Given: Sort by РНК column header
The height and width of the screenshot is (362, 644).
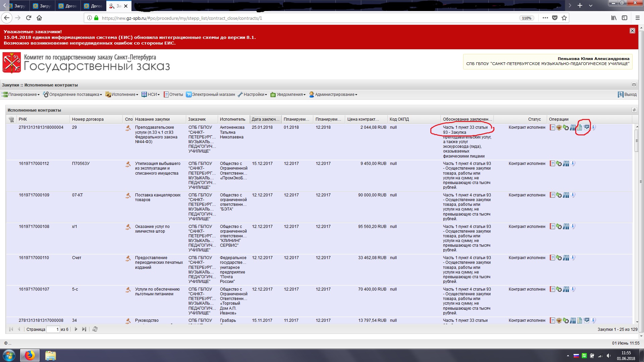Looking at the screenshot, I should [43, 119].
